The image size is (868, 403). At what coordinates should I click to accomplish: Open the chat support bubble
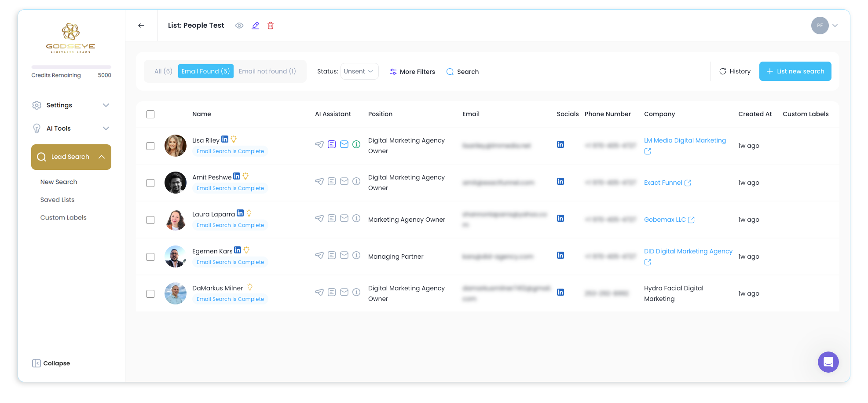(x=828, y=362)
